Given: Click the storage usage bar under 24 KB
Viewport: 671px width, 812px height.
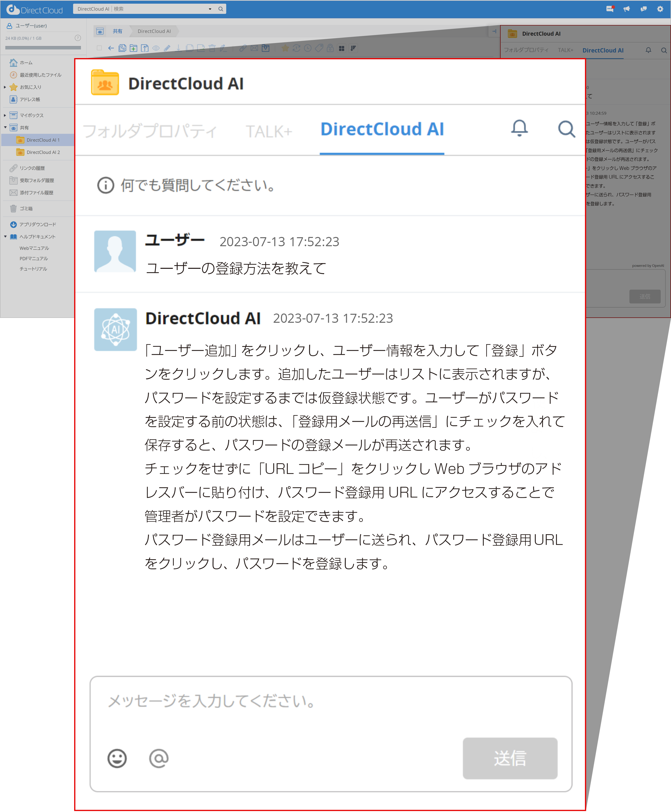Looking at the screenshot, I should (x=43, y=48).
